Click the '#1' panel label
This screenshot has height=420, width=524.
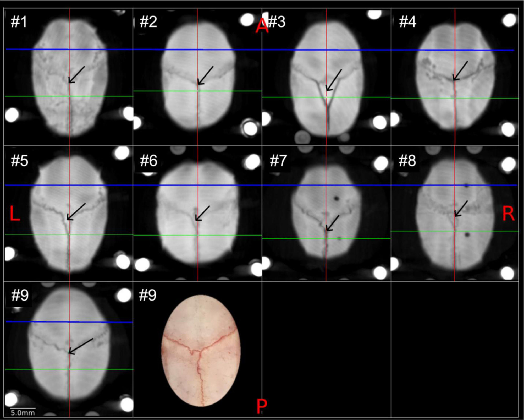[x=19, y=21]
